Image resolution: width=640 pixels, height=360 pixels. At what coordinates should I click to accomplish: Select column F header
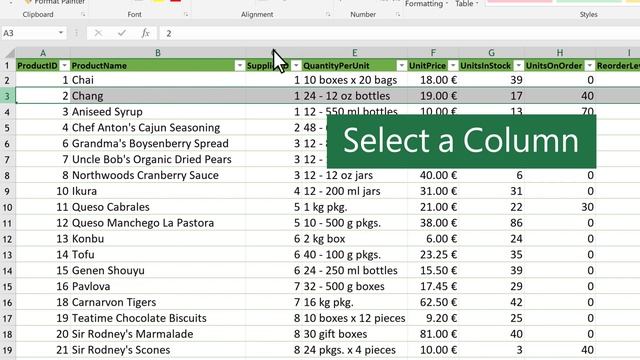pos(433,53)
